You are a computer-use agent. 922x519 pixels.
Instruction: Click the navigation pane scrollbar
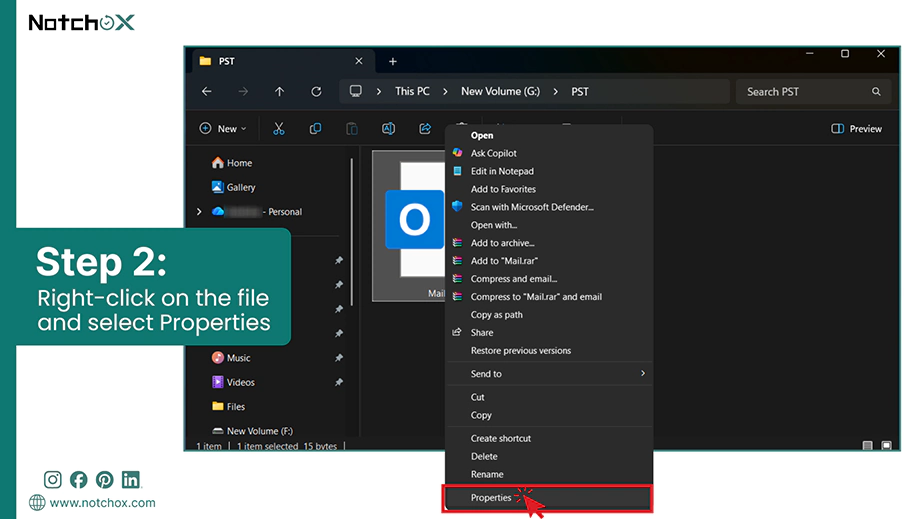(352, 232)
